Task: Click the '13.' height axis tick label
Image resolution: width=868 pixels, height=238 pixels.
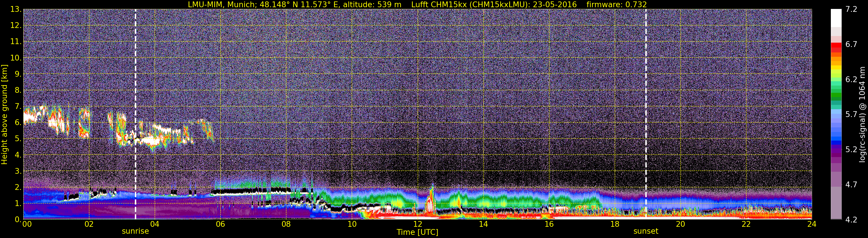Action: [16, 10]
